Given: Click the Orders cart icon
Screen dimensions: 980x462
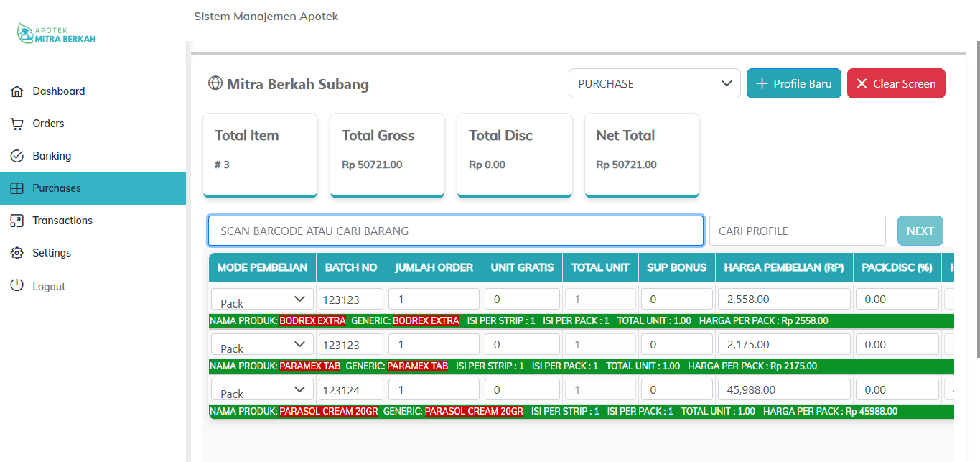Looking at the screenshot, I should point(17,124).
